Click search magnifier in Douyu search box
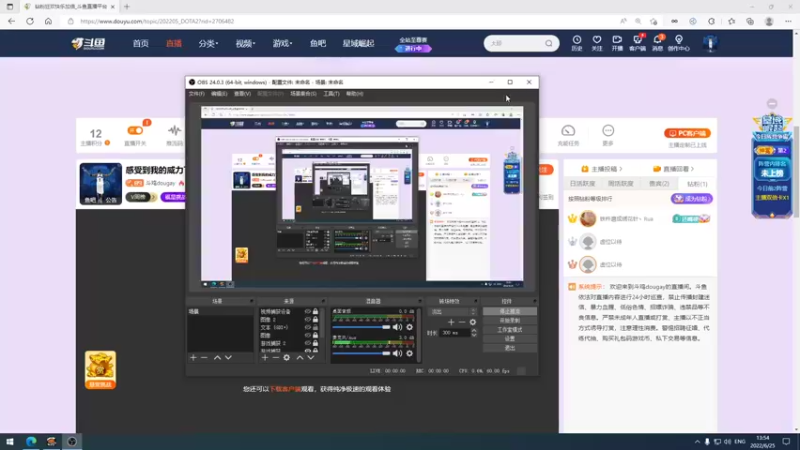Viewport: 800px width, 450px height. [548, 43]
